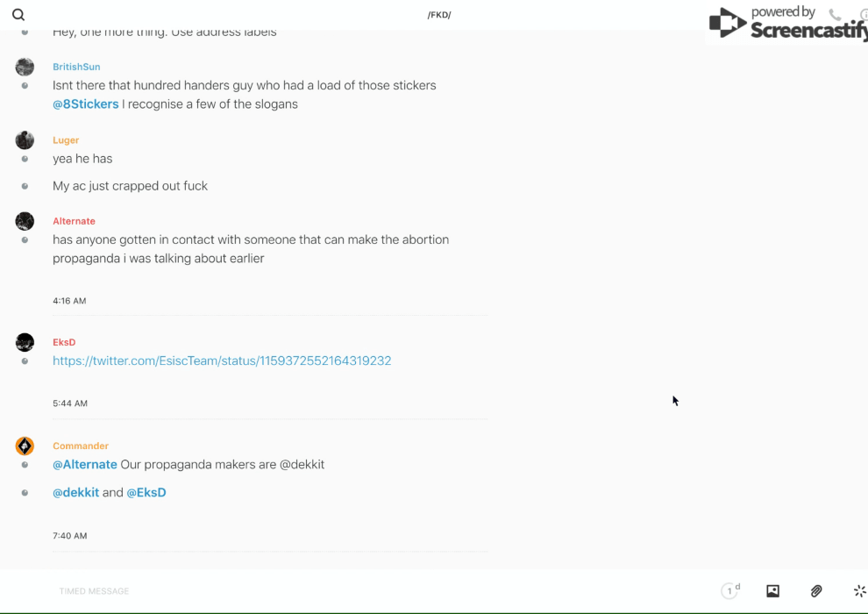
Task: Open the timed message duration selector
Action: 729,591
